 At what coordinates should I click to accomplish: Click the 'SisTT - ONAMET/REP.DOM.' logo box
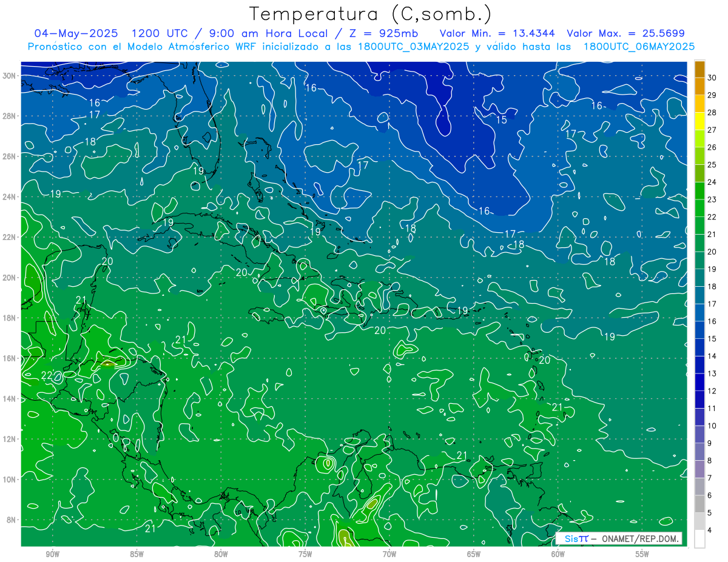[618, 538]
